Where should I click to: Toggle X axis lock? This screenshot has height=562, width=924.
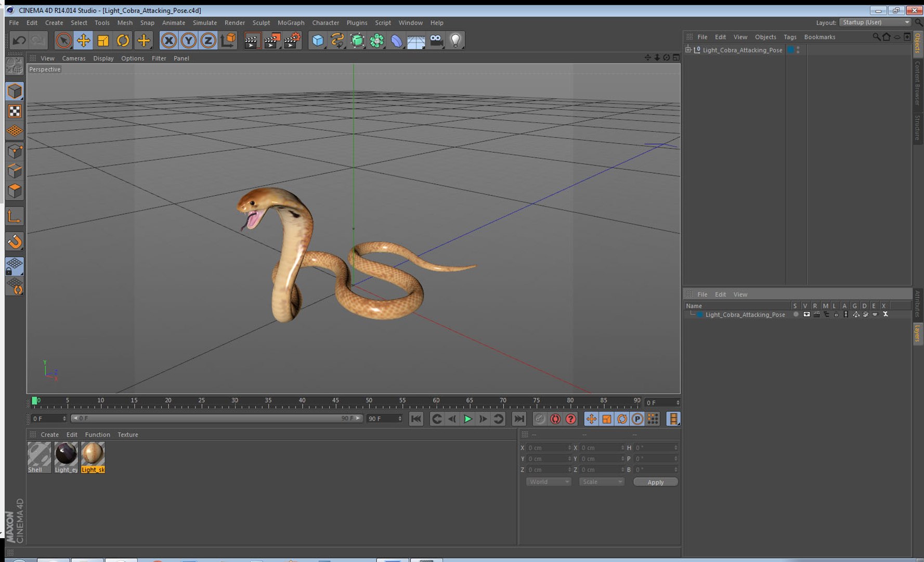168,41
